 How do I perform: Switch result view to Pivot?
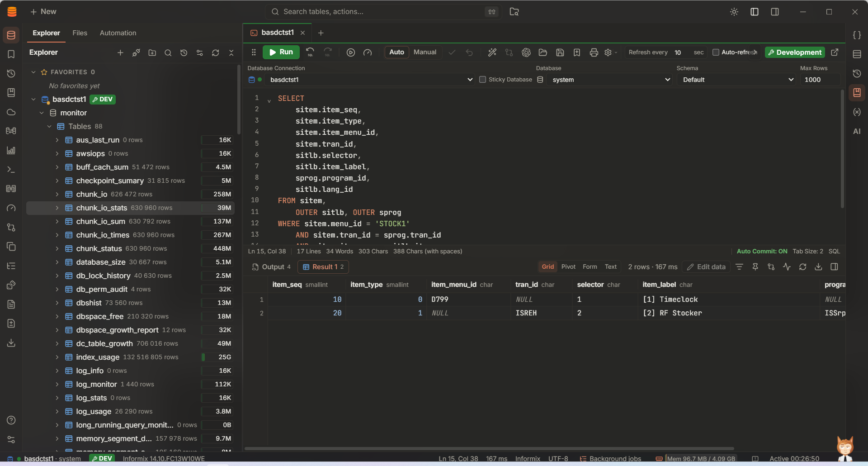tap(568, 267)
